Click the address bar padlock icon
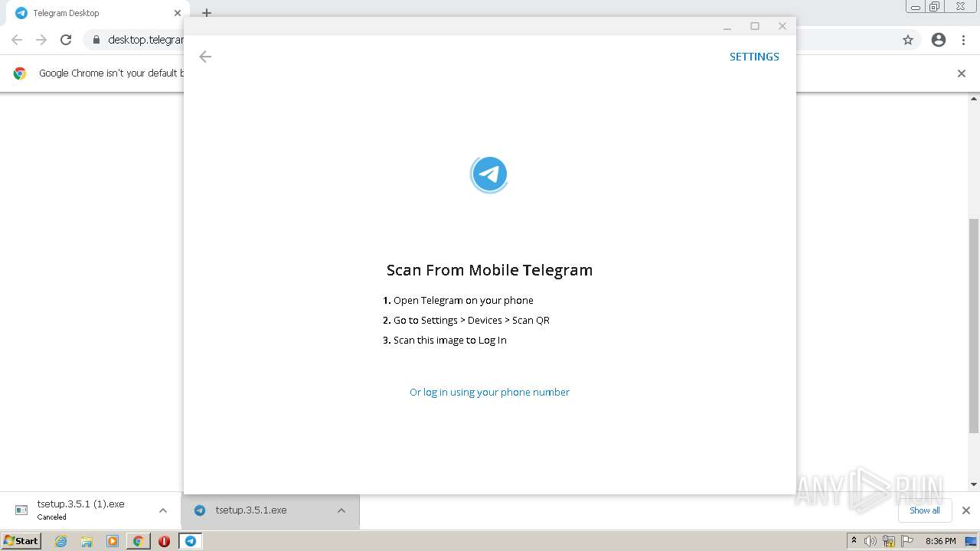Viewport: 980px width, 551px height. pos(96,40)
